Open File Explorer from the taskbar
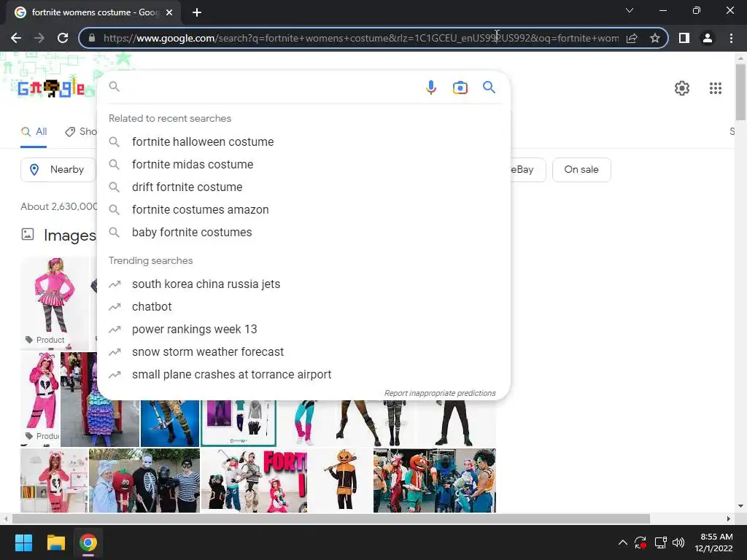This screenshot has width=747, height=560. [55, 542]
